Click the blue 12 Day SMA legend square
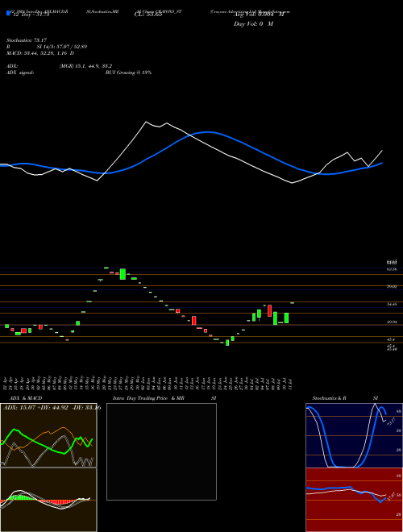This screenshot has width=403, height=532. tap(8, 13)
